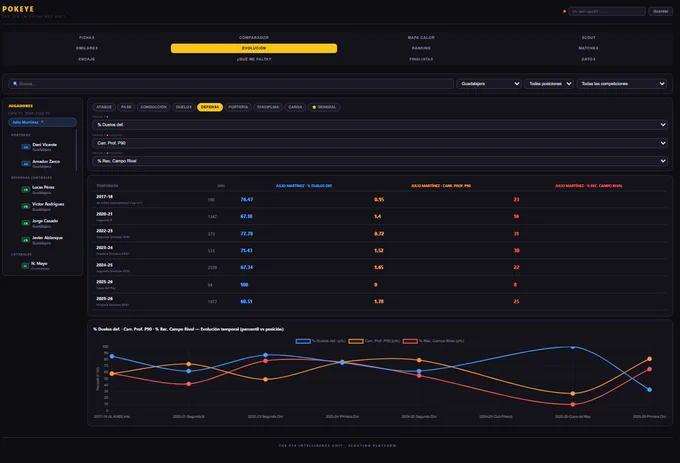Viewport: 680px width, 463px height.
Task: Open the ¿Qué me falta? tab
Action: coord(254,59)
